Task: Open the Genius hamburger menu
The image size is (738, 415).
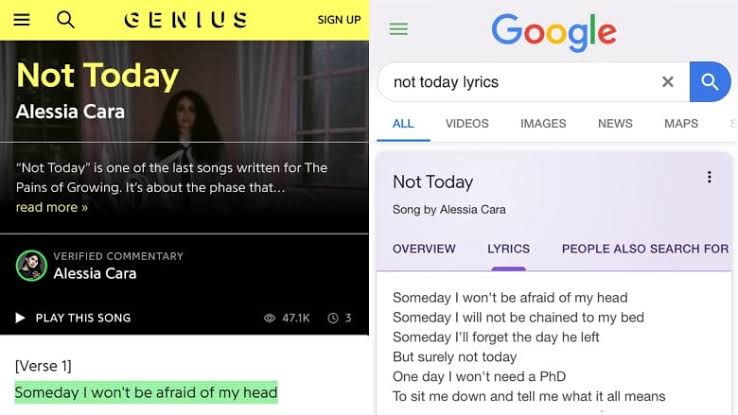Action: pos(21,20)
